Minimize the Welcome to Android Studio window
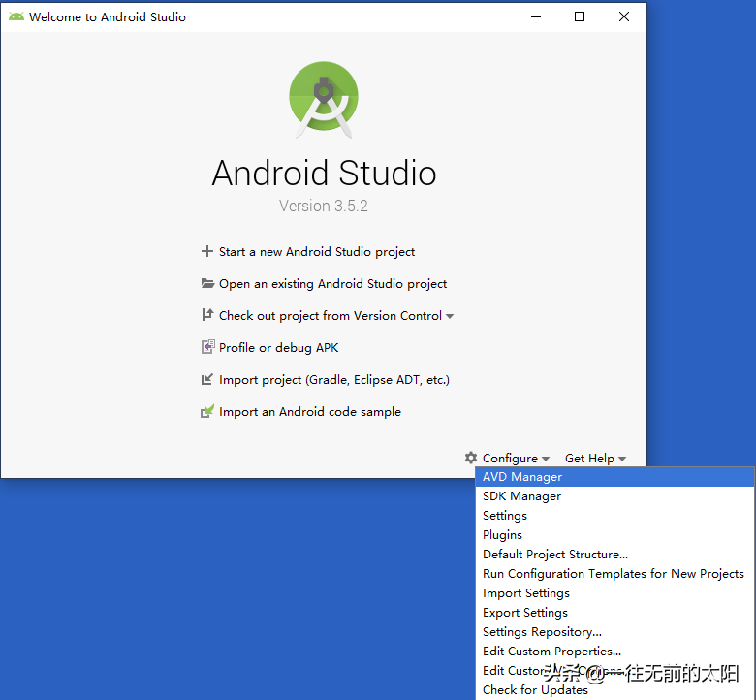The height and width of the screenshot is (700, 756). (536, 16)
